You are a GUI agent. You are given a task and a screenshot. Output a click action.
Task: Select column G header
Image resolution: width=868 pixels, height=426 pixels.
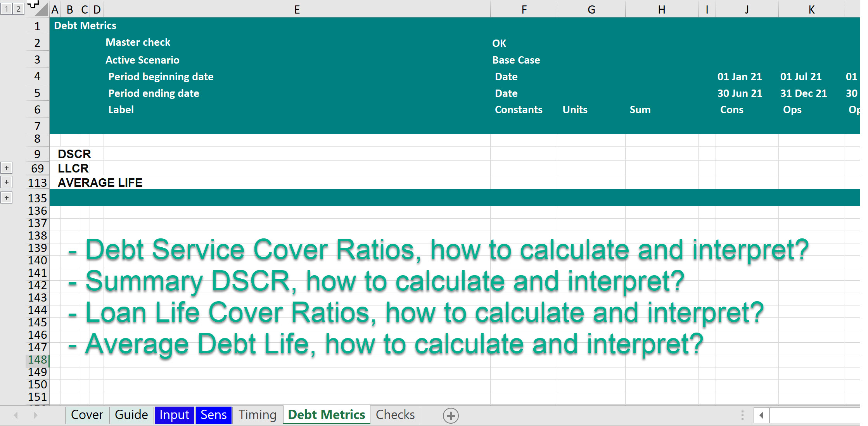click(x=591, y=9)
